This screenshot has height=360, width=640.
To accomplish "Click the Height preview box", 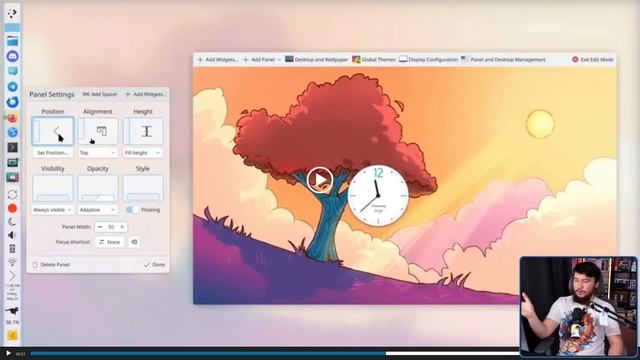I will (143, 131).
